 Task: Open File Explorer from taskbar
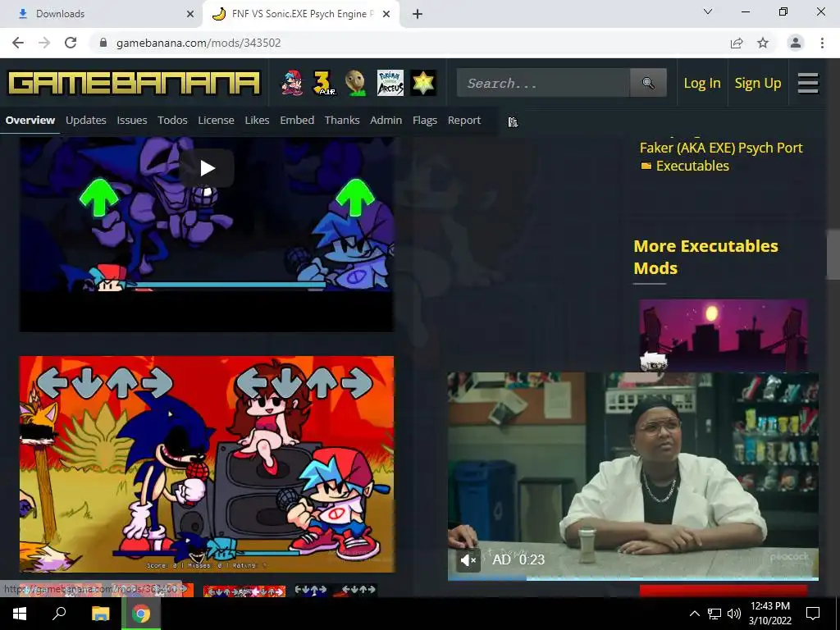point(100,614)
